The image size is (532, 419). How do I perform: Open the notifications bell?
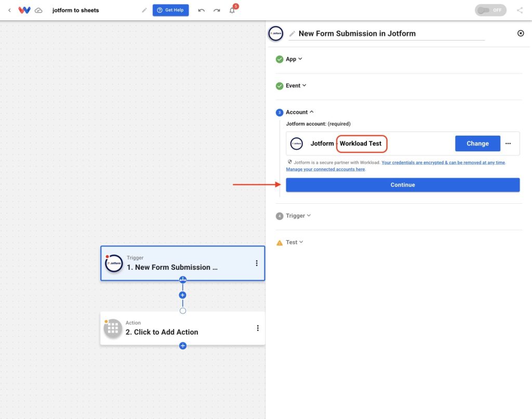(x=232, y=10)
